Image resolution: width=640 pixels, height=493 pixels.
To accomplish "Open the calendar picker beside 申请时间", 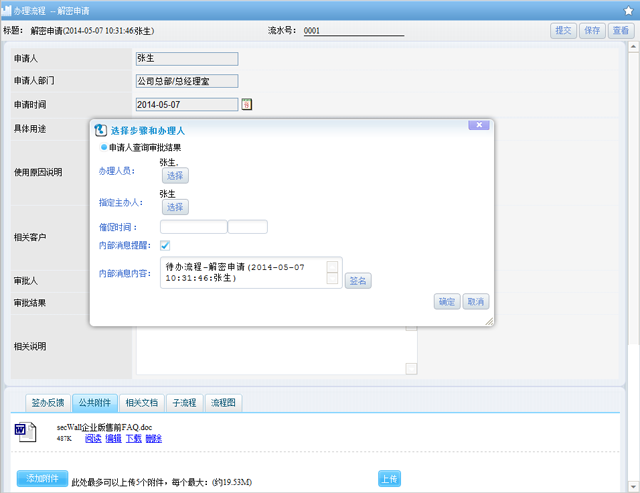I will pyautogui.click(x=247, y=104).
